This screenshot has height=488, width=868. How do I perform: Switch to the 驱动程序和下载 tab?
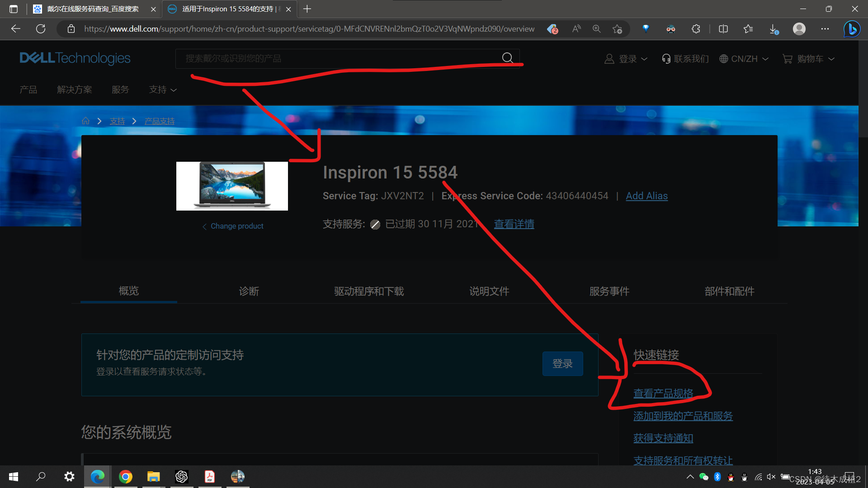tap(369, 291)
